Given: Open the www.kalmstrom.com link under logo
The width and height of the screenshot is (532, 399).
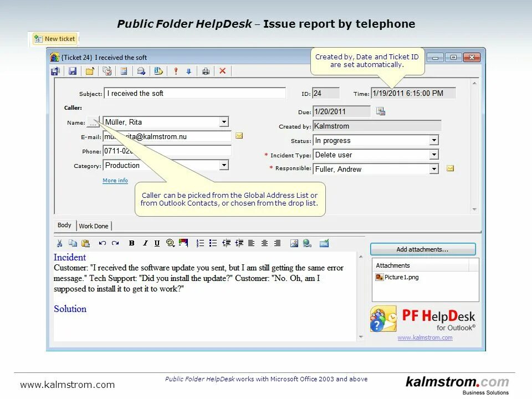Looking at the screenshot, I should click(425, 337).
